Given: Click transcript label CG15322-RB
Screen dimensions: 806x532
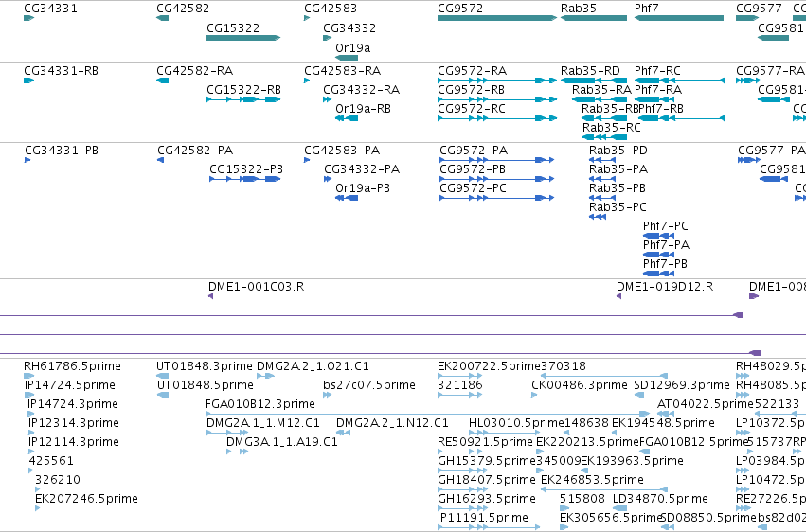Looking at the screenshot, I should pos(243,90).
